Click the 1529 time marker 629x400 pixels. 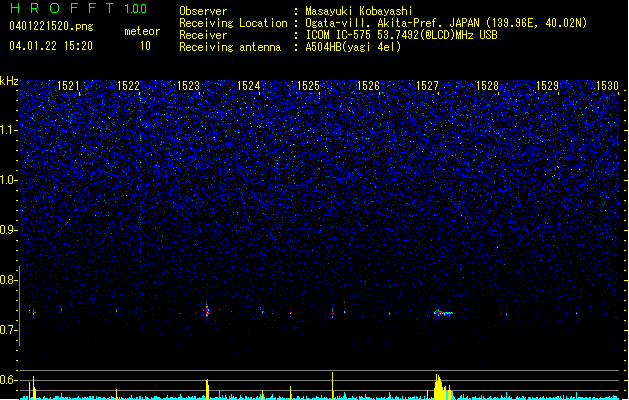pos(547,86)
